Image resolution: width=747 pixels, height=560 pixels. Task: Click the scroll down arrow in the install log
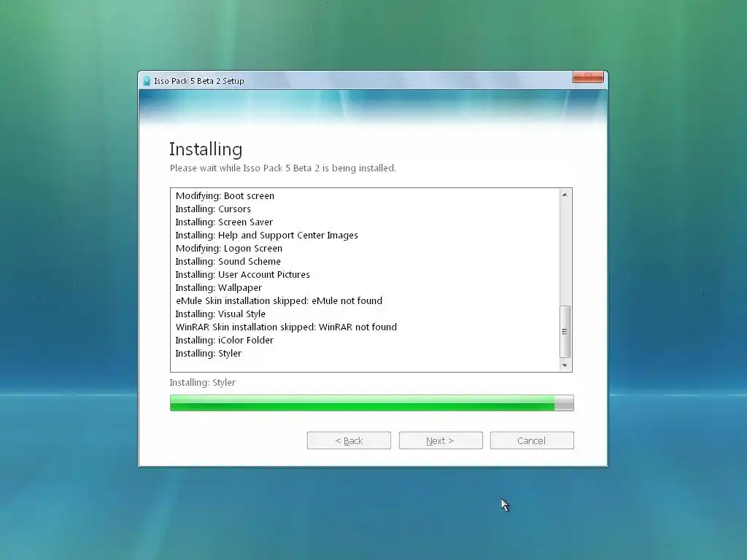pos(565,365)
